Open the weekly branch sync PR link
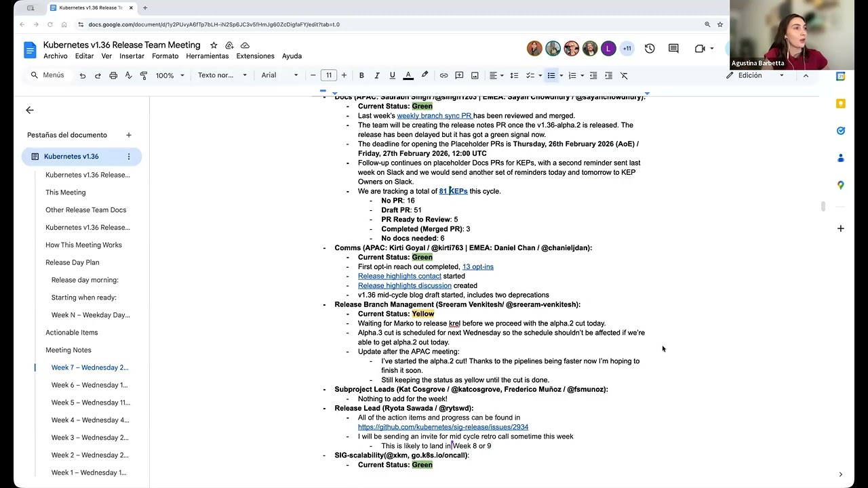 click(x=435, y=116)
